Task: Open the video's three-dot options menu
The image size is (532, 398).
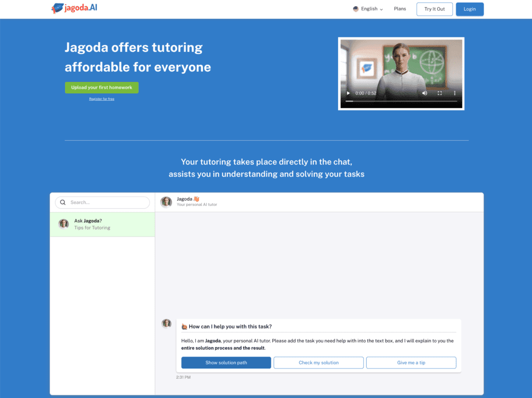Action: point(455,93)
